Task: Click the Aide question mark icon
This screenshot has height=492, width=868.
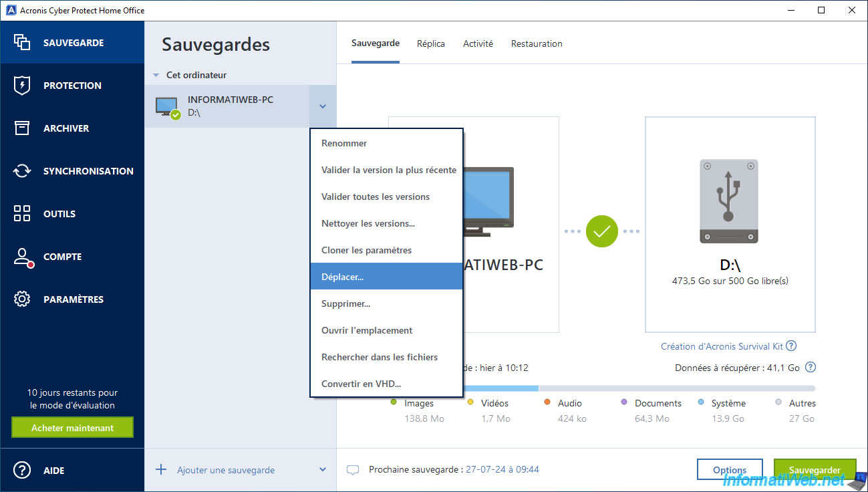Action: pos(22,470)
